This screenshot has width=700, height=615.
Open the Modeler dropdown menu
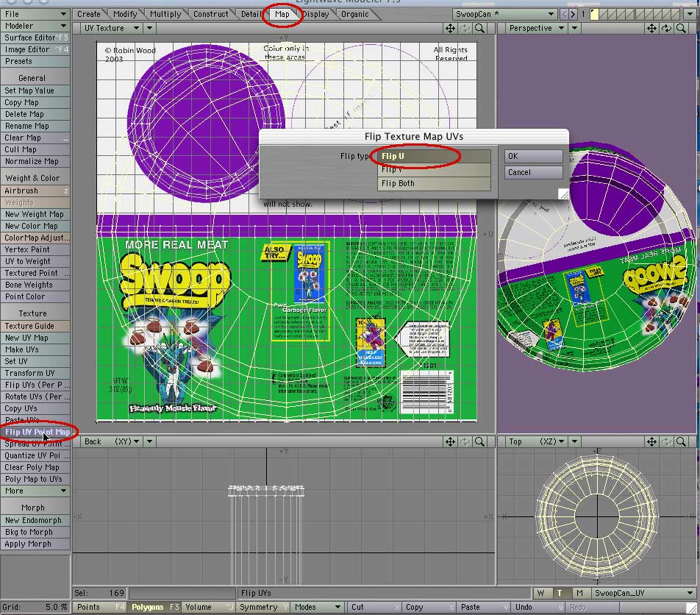[x=35, y=26]
